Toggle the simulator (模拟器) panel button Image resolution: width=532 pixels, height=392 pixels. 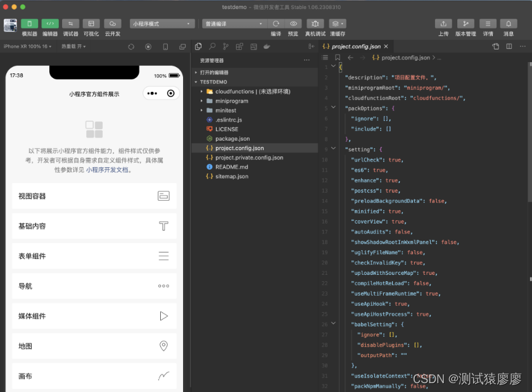click(x=30, y=24)
